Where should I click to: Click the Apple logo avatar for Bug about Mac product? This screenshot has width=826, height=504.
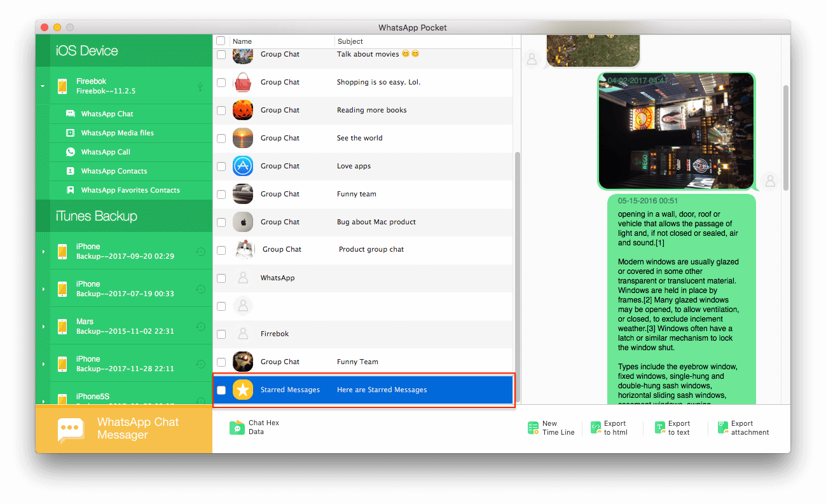click(243, 222)
